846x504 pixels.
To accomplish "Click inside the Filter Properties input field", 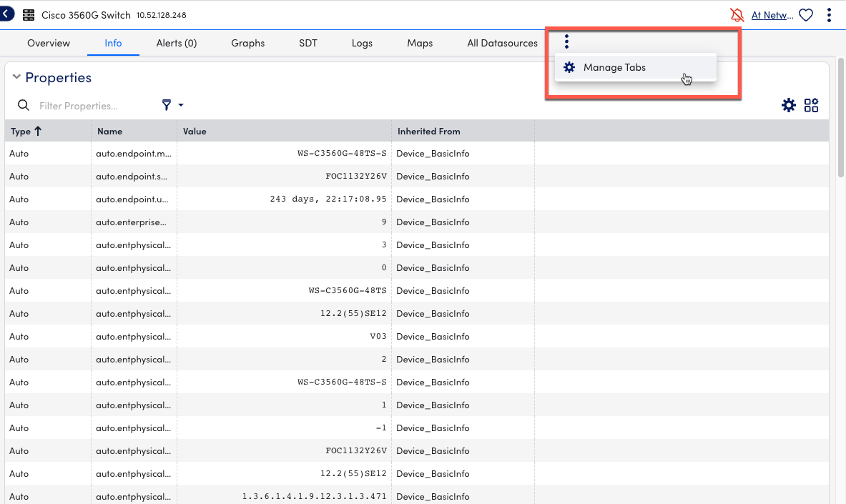I will pos(86,105).
